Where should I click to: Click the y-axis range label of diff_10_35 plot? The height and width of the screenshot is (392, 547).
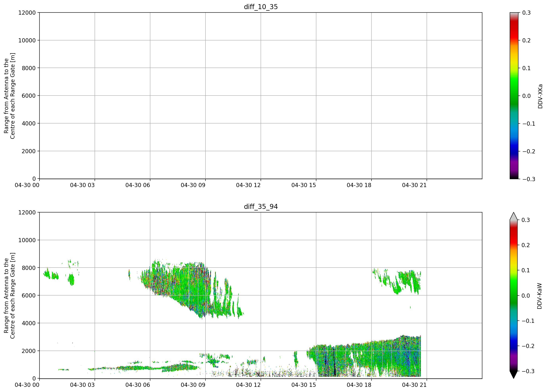tap(9, 96)
